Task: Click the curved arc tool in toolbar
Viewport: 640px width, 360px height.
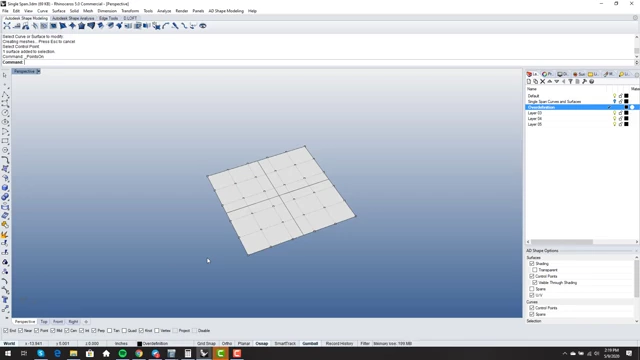Action: pyautogui.click(x=166, y=26)
